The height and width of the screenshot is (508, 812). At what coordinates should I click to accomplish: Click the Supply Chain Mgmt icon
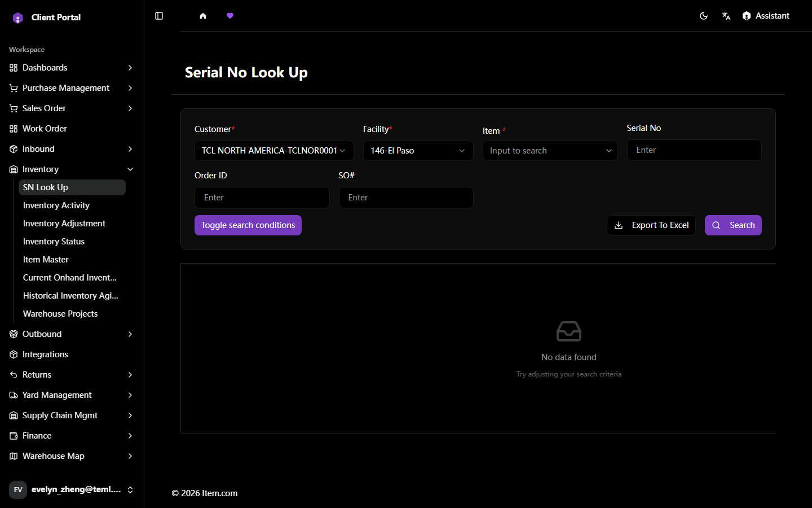coord(14,415)
